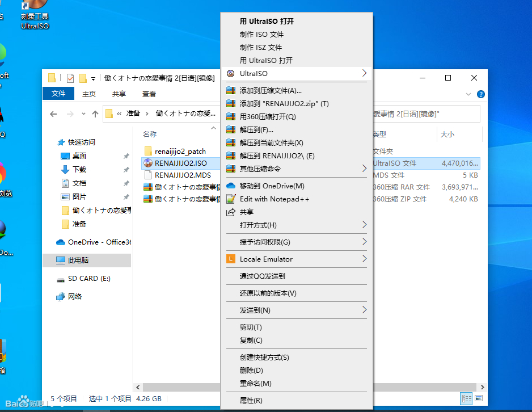532x412 pixels.
Task: Choose '复制(C)' from context menu
Action: coord(297,340)
